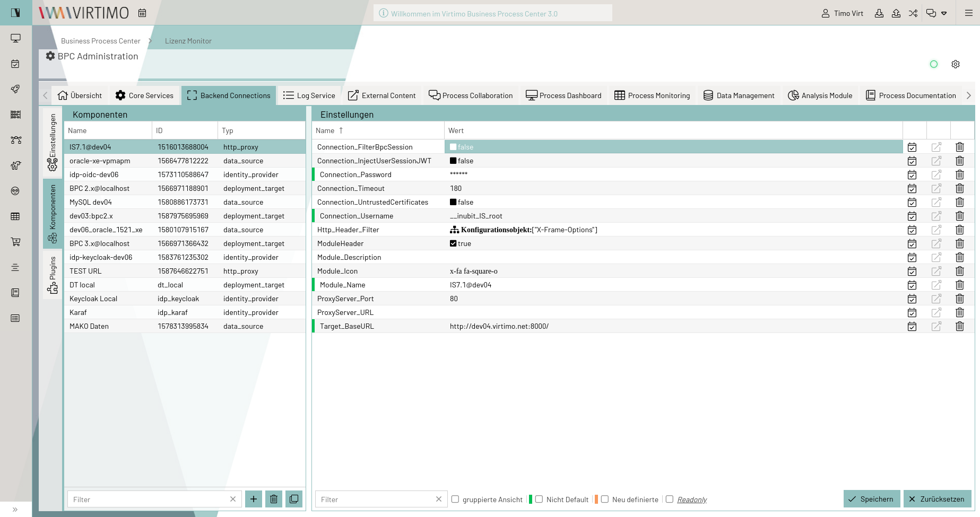980x517 pixels.
Task: Open the Timo Virt user menu
Action: pyautogui.click(x=842, y=13)
